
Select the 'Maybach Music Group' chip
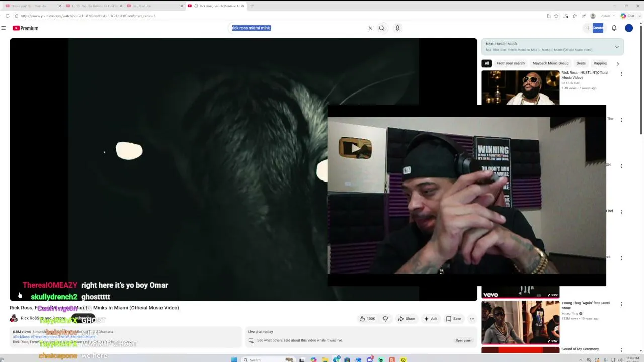550,63
